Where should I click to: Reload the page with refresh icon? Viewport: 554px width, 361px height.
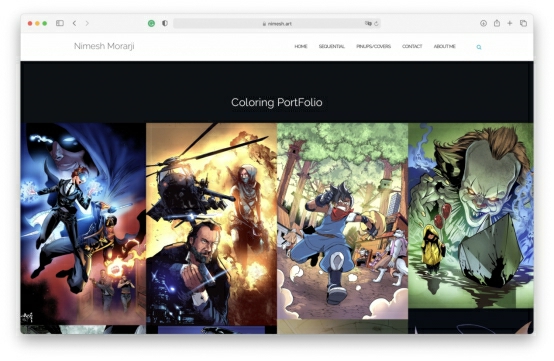[376, 24]
